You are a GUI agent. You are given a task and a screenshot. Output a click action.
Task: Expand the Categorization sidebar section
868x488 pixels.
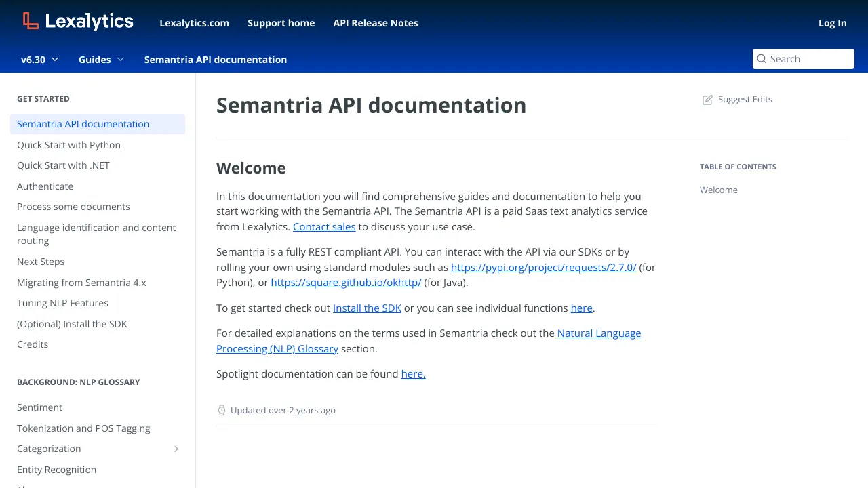(x=176, y=449)
